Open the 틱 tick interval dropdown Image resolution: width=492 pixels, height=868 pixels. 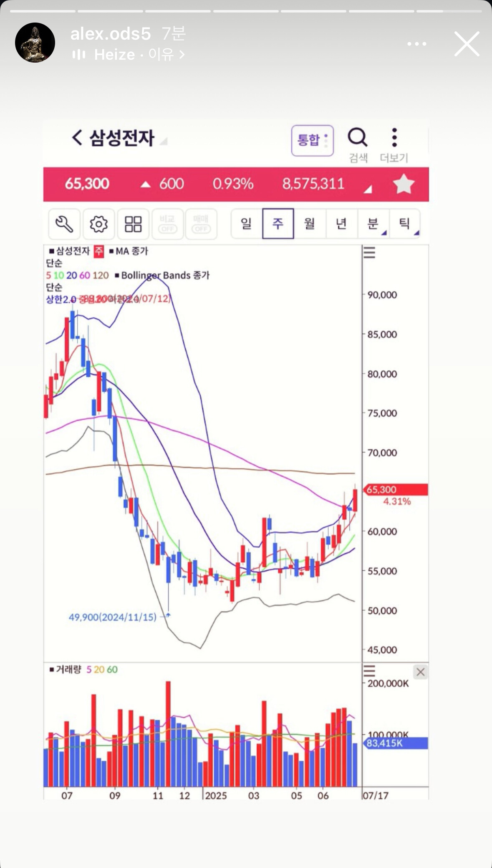(405, 223)
